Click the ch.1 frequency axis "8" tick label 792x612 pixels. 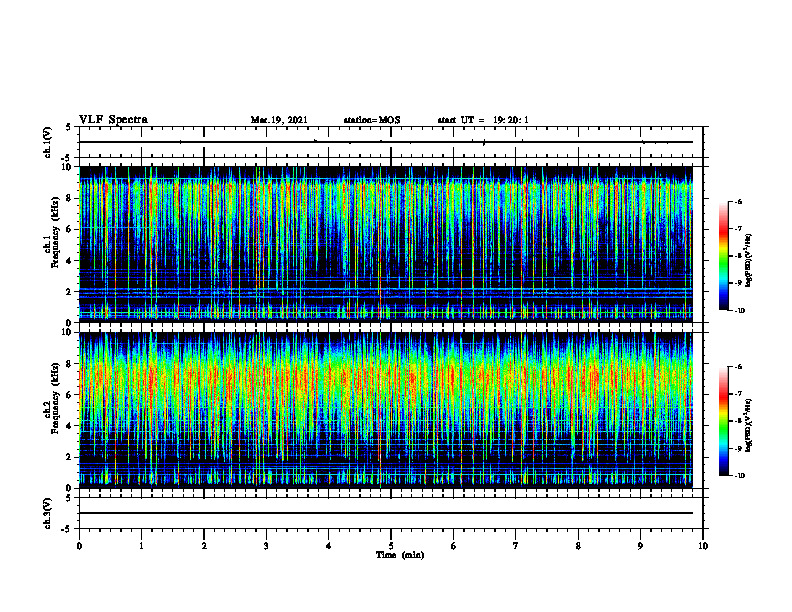pos(69,198)
